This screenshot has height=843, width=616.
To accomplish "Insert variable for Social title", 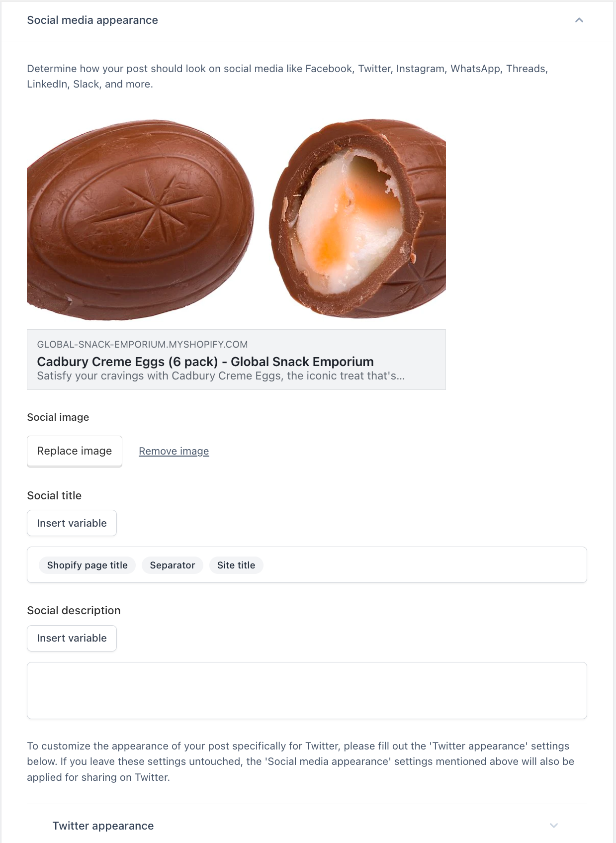I will point(72,523).
